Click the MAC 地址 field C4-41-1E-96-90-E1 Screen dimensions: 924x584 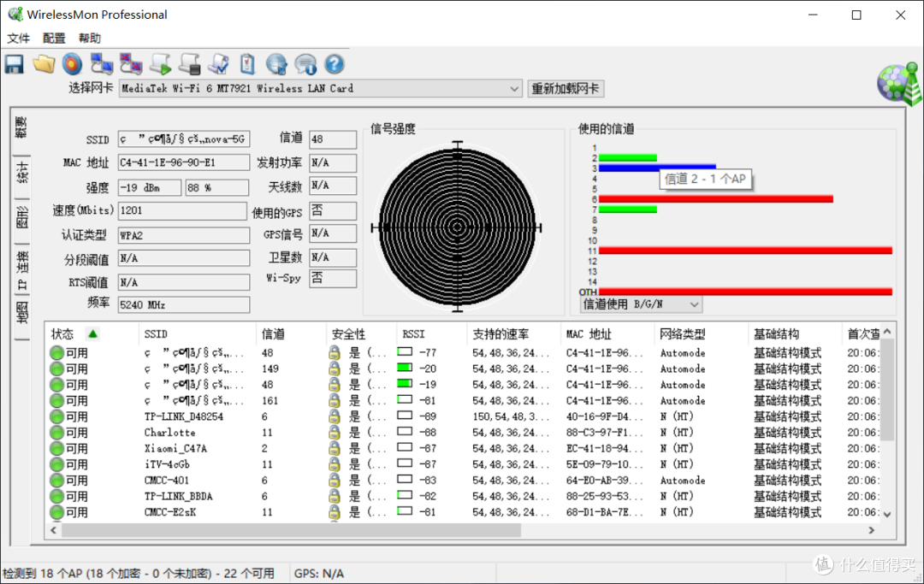[x=183, y=162]
